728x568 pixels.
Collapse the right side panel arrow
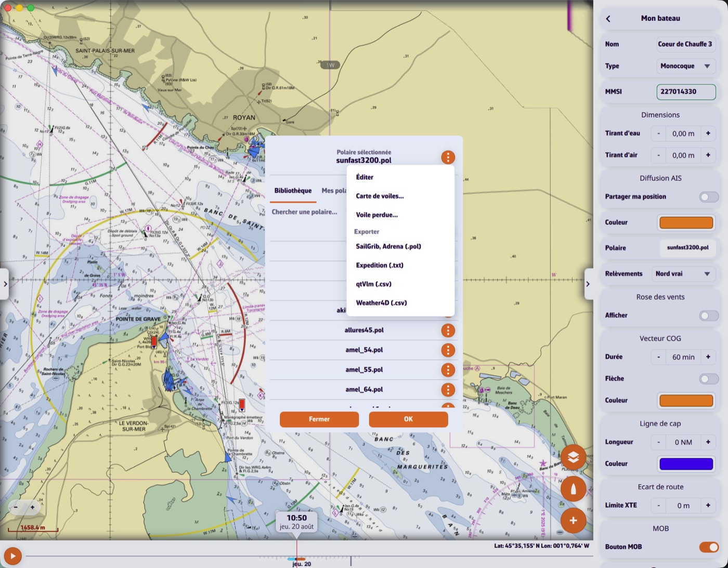588,284
